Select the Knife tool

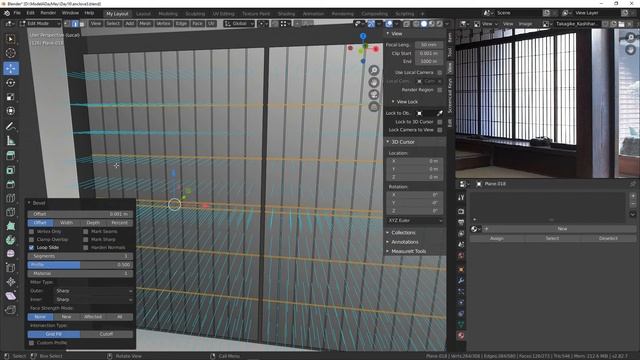[11, 212]
